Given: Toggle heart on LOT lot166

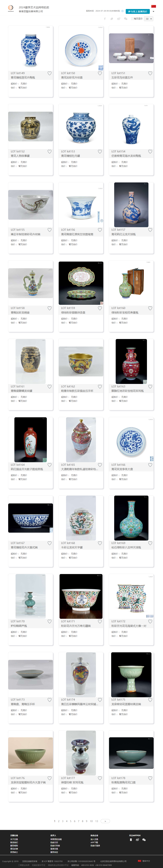Looking at the screenshot, I should click(150, 465).
